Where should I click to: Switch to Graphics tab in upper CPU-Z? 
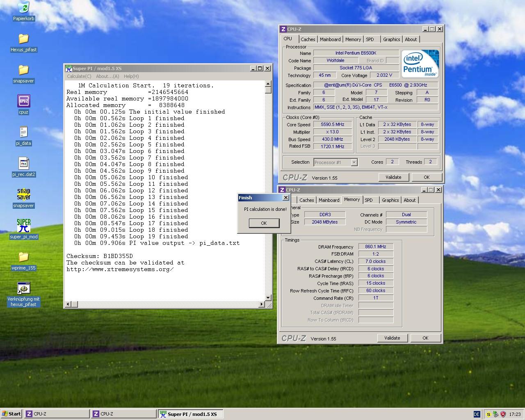point(391,39)
